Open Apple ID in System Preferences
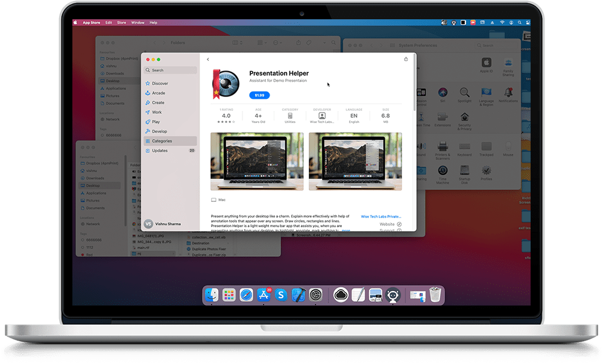The image size is (603, 364). 486,64
